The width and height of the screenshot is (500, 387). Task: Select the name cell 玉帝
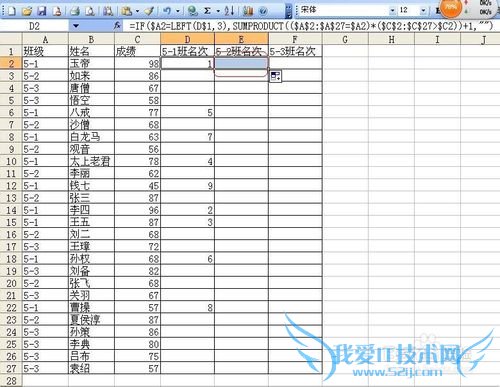(x=91, y=63)
